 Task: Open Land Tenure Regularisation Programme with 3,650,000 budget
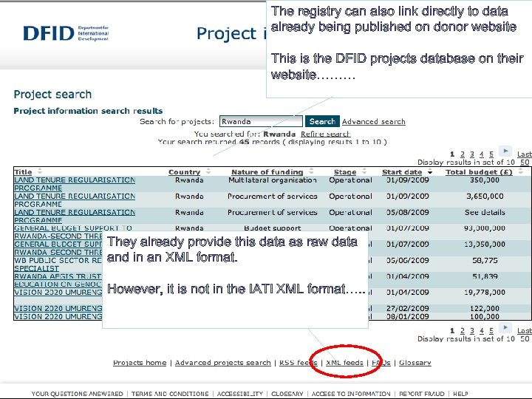(x=75, y=200)
